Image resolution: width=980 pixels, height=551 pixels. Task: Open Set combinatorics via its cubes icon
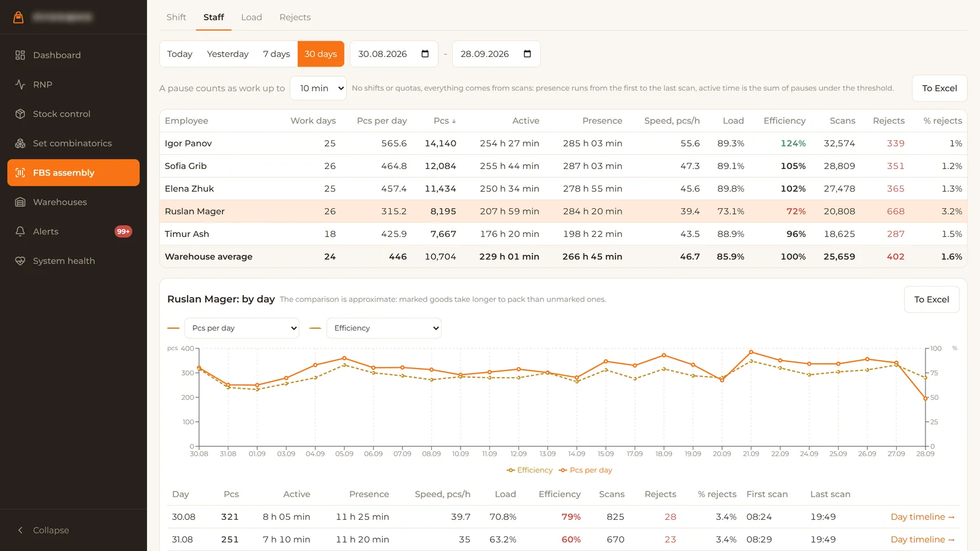tap(20, 143)
